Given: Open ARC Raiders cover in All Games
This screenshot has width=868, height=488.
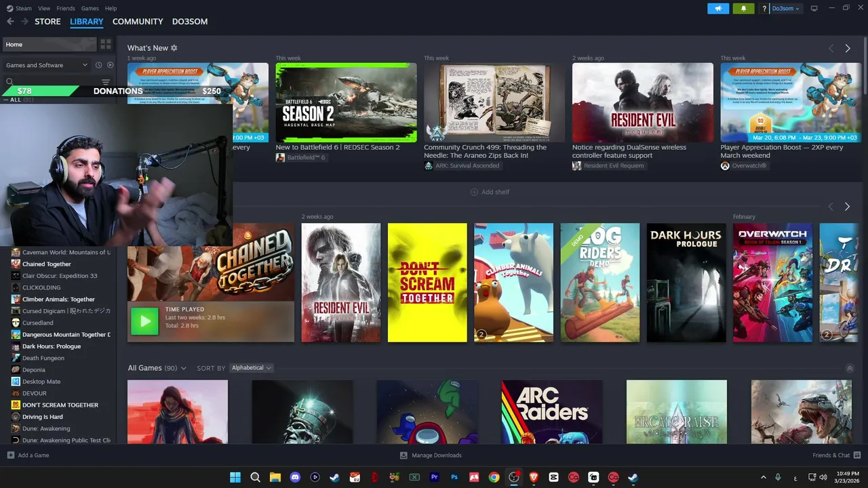Looking at the screenshot, I should tap(551, 412).
